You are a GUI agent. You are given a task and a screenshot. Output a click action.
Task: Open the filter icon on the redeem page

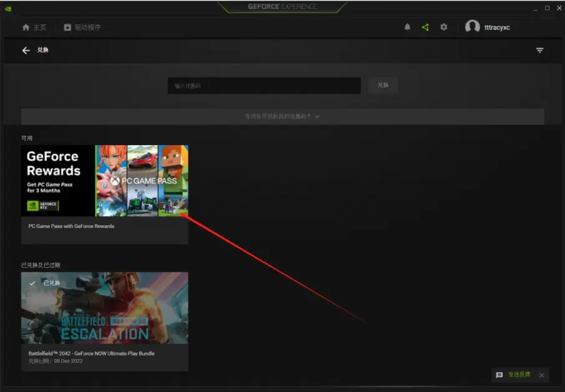point(539,50)
